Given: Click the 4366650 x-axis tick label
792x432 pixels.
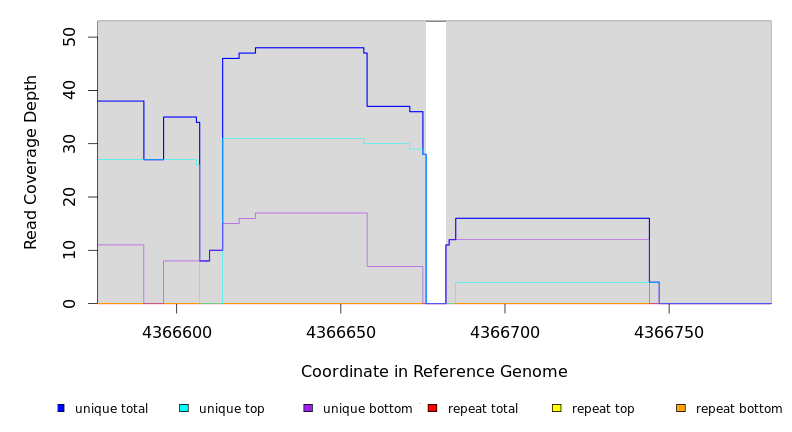Looking at the screenshot, I should pos(341,332).
